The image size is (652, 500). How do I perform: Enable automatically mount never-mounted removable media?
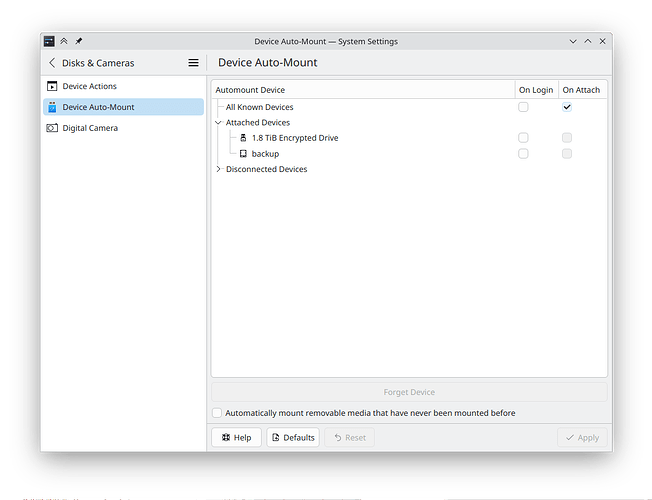[217, 413]
